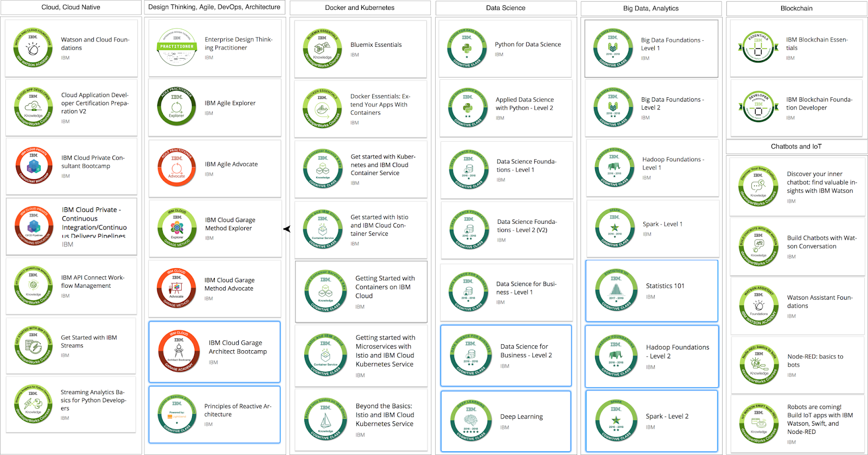Click the Principles of Reactive Architecture badge icon

(x=177, y=414)
